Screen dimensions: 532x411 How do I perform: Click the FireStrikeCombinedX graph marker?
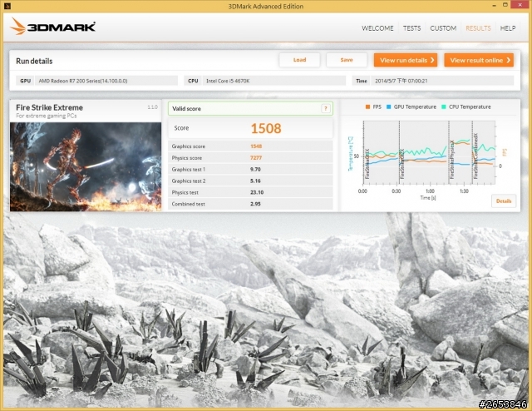475,156
